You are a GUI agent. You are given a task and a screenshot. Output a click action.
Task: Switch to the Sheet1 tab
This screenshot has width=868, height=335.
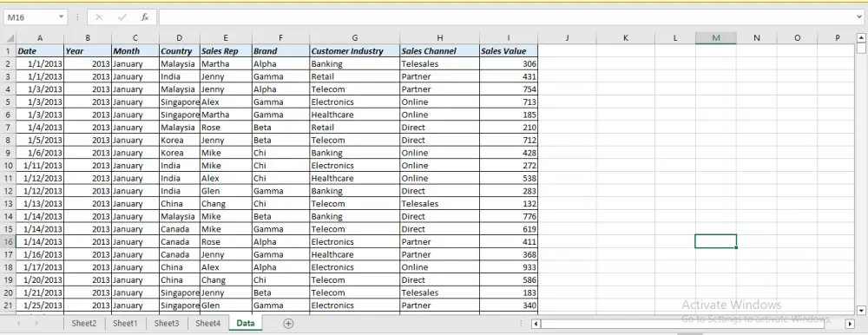125,324
